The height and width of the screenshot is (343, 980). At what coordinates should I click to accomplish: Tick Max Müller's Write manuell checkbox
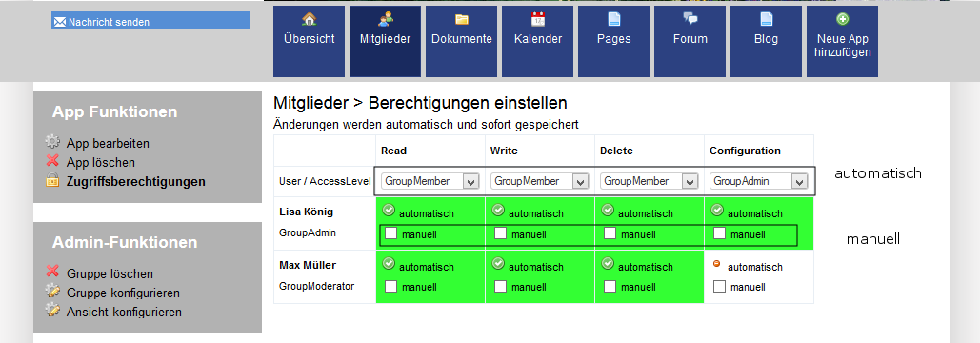pyautogui.click(x=501, y=286)
